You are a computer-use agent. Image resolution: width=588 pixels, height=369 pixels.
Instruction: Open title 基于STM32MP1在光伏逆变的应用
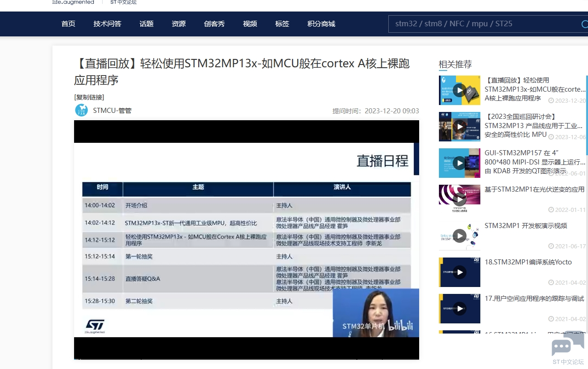coord(534,189)
